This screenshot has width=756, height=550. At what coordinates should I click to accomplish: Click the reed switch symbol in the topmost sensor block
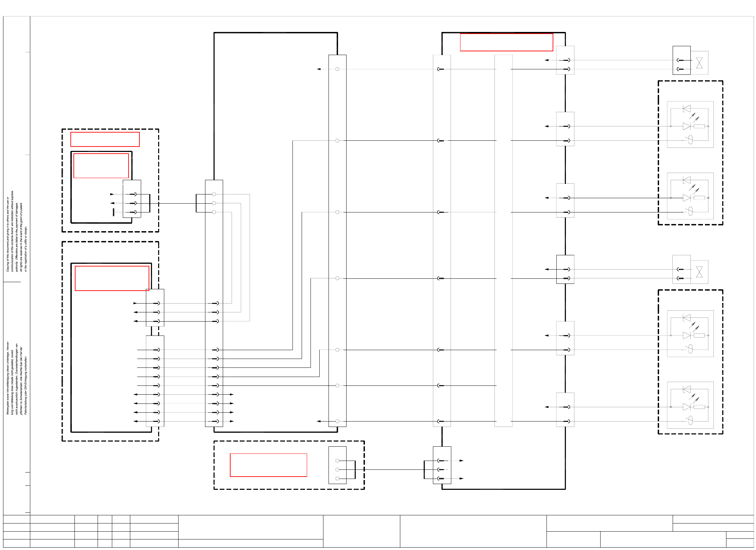pyautogui.click(x=690, y=139)
